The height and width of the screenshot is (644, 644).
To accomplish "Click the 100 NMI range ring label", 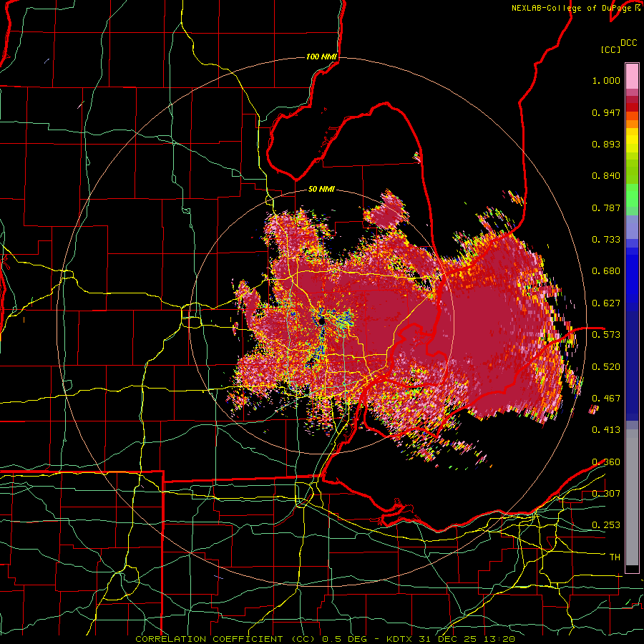I will point(321,57).
